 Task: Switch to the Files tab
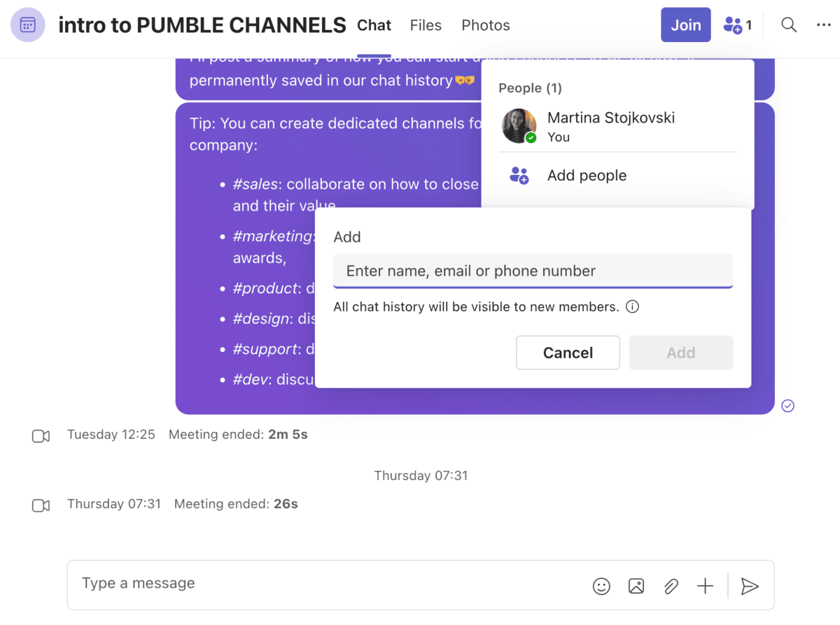click(x=426, y=26)
